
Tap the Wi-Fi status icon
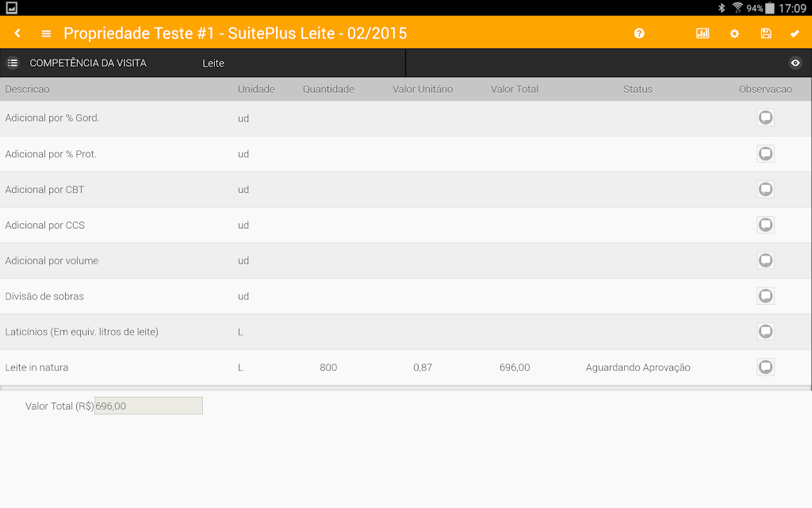pyautogui.click(x=737, y=8)
